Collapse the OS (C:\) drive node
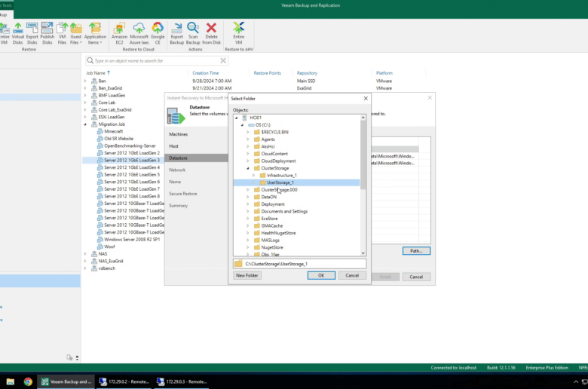Screen dimensions: 588x389 (x=242, y=125)
